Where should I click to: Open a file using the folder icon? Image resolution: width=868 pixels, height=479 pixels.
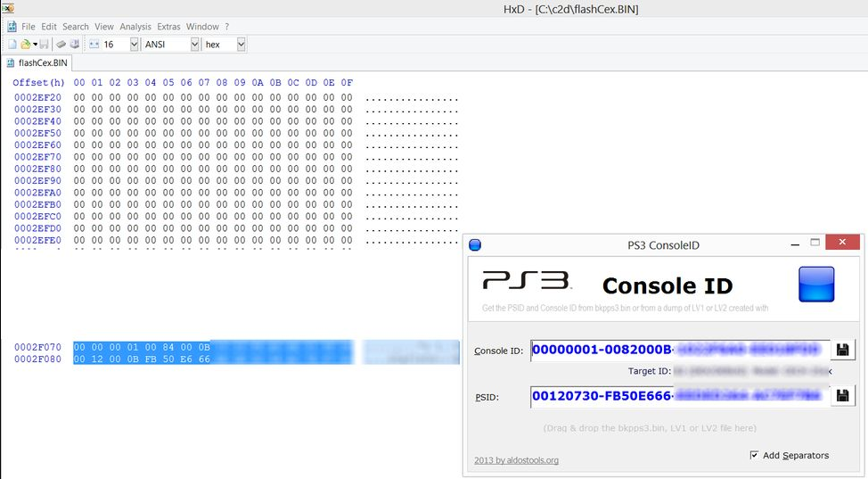[26, 45]
